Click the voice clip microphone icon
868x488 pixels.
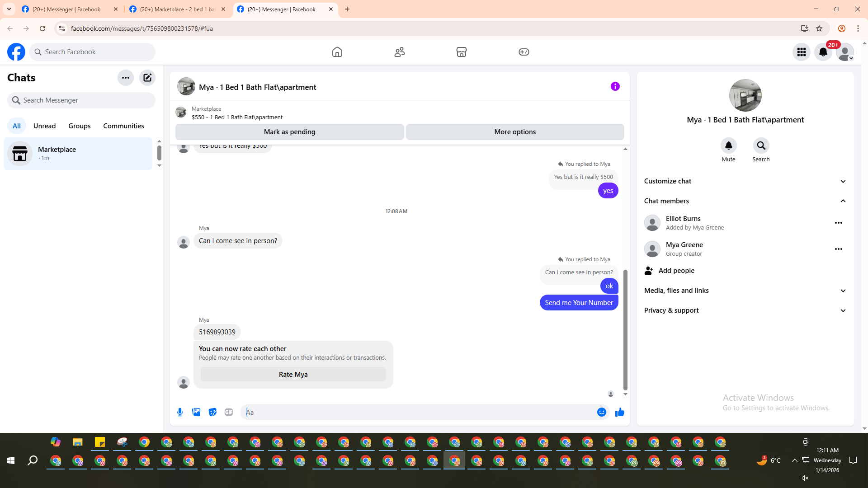(180, 412)
